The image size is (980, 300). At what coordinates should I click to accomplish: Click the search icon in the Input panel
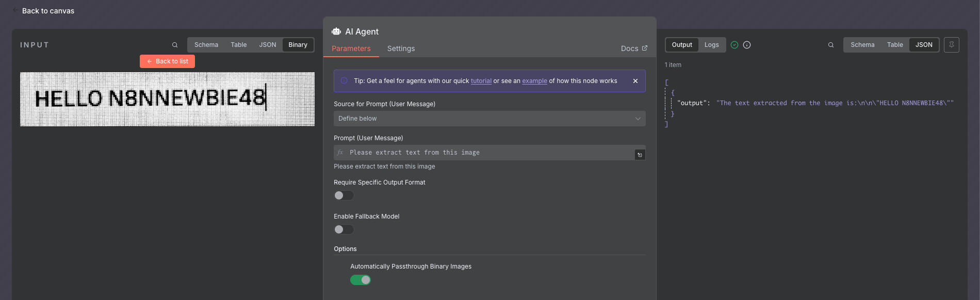tap(175, 45)
